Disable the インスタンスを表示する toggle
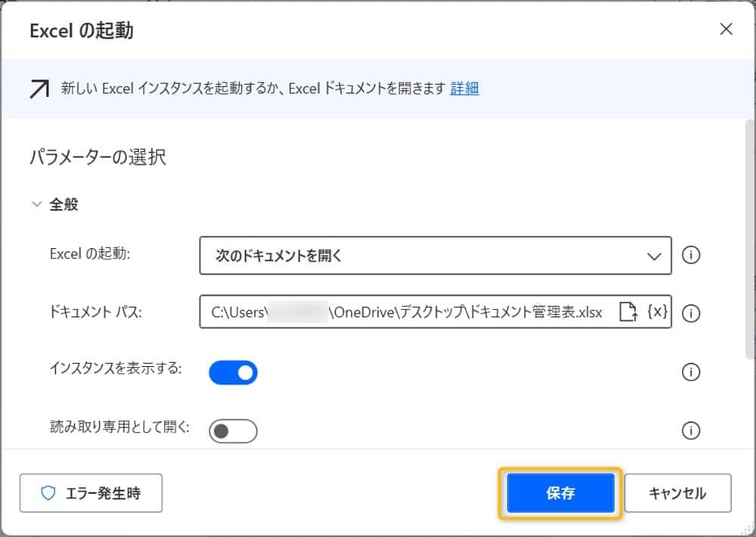The height and width of the screenshot is (537, 756). 233,372
